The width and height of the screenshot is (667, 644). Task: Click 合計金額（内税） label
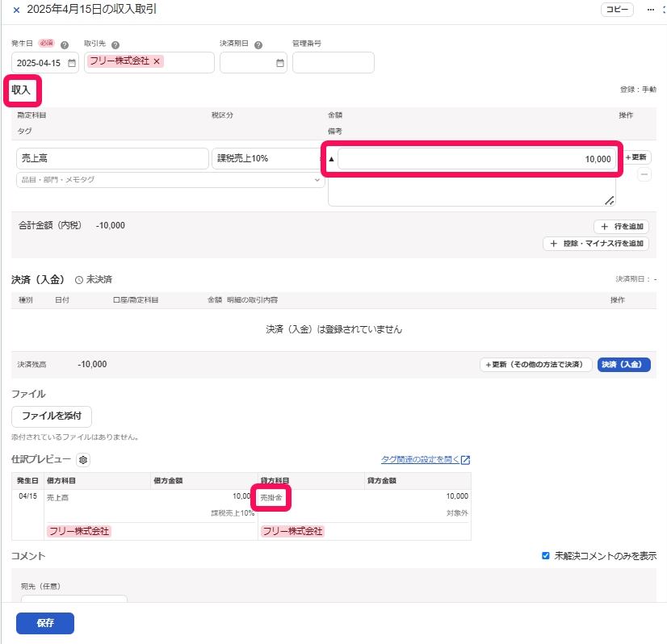click(50, 225)
